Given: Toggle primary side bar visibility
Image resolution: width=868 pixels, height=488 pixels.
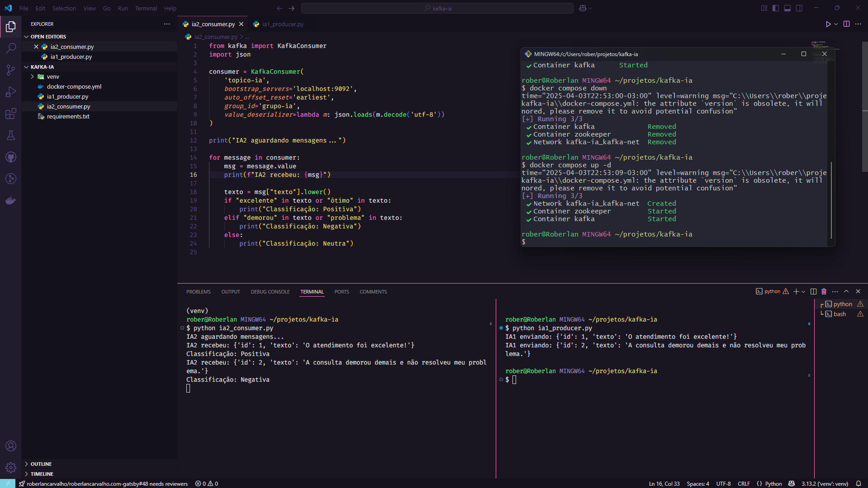Looking at the screenshot, I should pyautogui.click(x=776, y=8).
